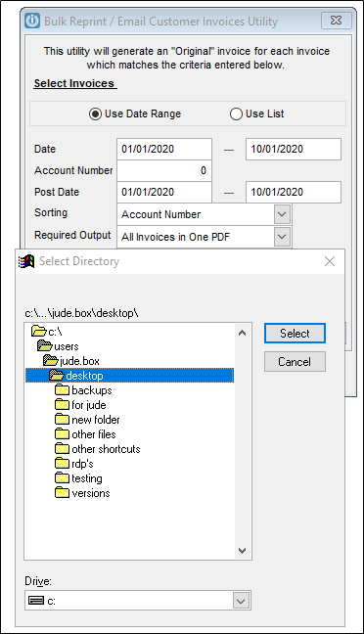Click the users folder icon
The height and width of the screenshot is (634, 364).
[45, 345]
